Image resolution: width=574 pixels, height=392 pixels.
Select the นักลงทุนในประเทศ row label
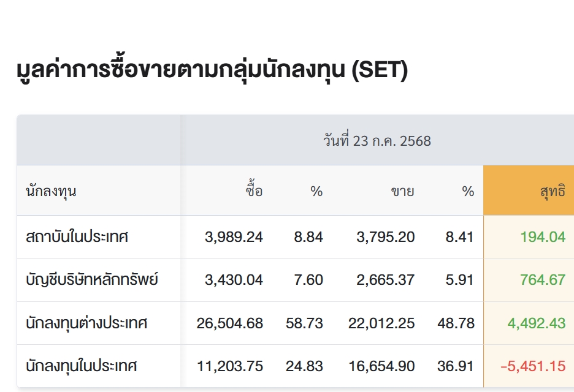pyautogui.click(x=82, y=366)
